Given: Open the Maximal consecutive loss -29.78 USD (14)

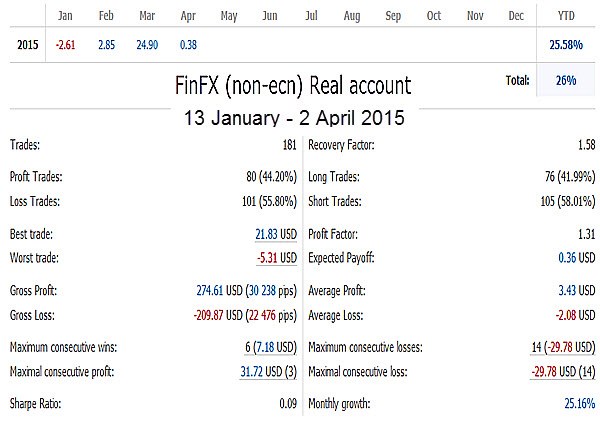Looking at the screenshot, I should pos(563,372).
